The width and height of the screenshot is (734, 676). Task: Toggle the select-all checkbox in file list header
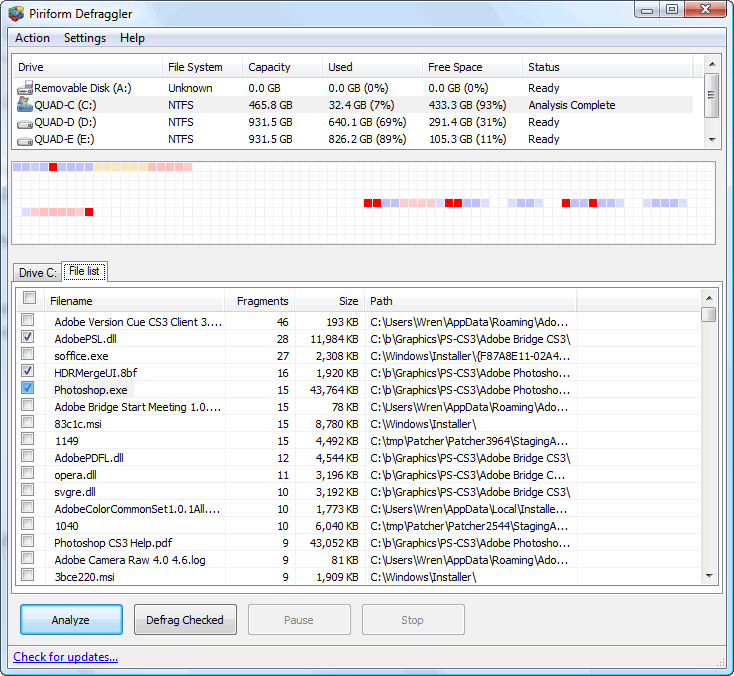click(x=29, y=298)
